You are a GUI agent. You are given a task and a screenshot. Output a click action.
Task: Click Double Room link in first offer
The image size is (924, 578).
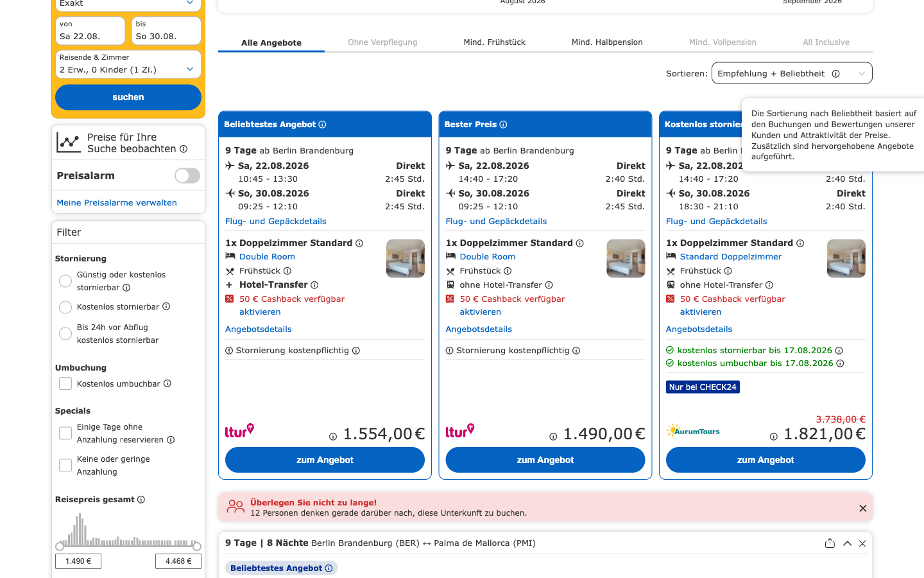point(267,257)
